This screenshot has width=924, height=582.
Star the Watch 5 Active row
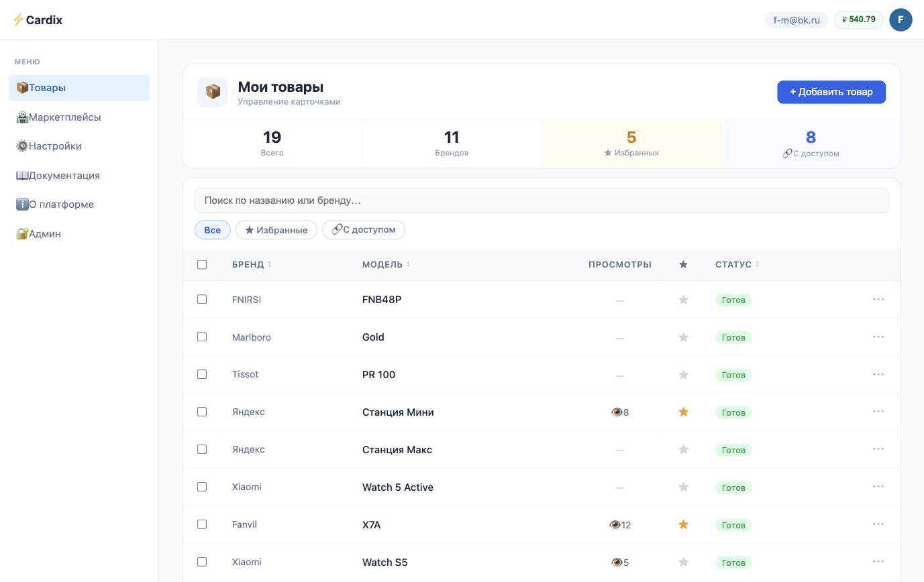(683, 487)
